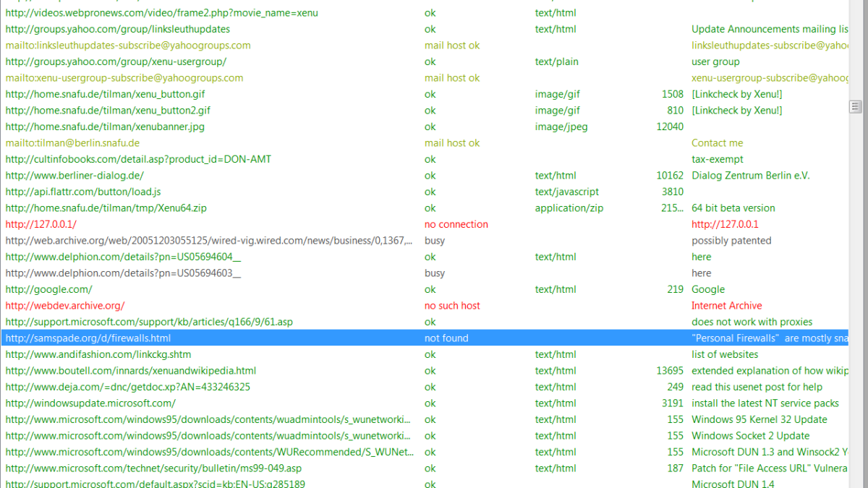Screen dimensions: 868x488
Task: Click the 'user group' title cell
Action: click(x=715, y=61)
